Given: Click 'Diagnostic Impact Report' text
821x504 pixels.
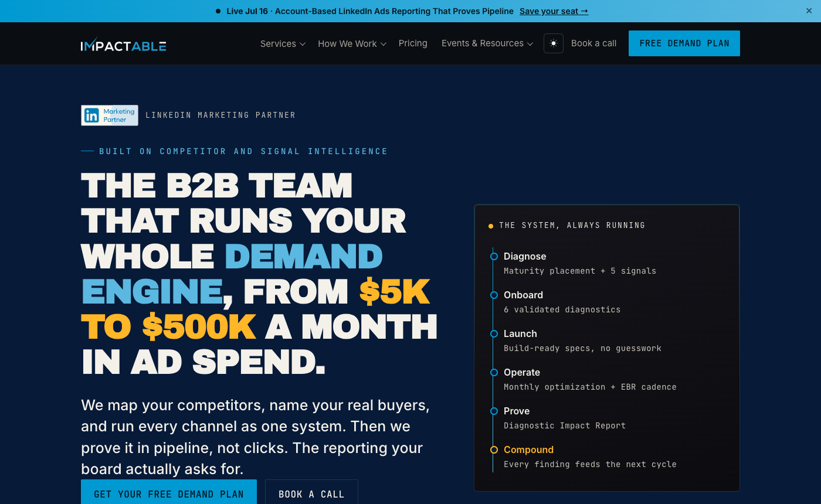Looking at the screenshot, I should [x=565, y=425].
